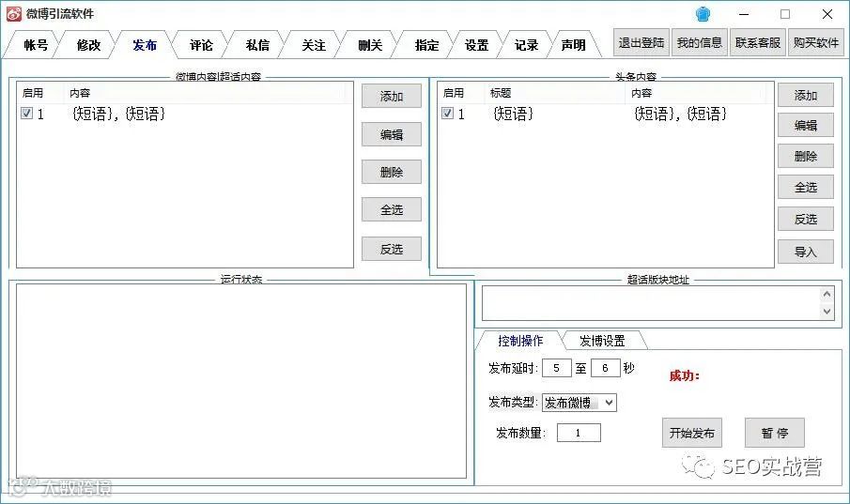Click 全选 button beside 微博内容 list
This screenshot has height=504, width=850.
(392, 209)
